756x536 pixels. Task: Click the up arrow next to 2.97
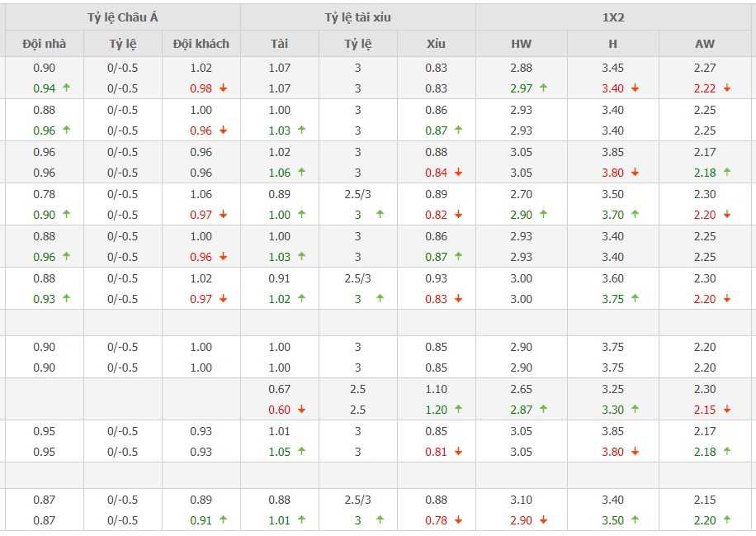[543, 88]
